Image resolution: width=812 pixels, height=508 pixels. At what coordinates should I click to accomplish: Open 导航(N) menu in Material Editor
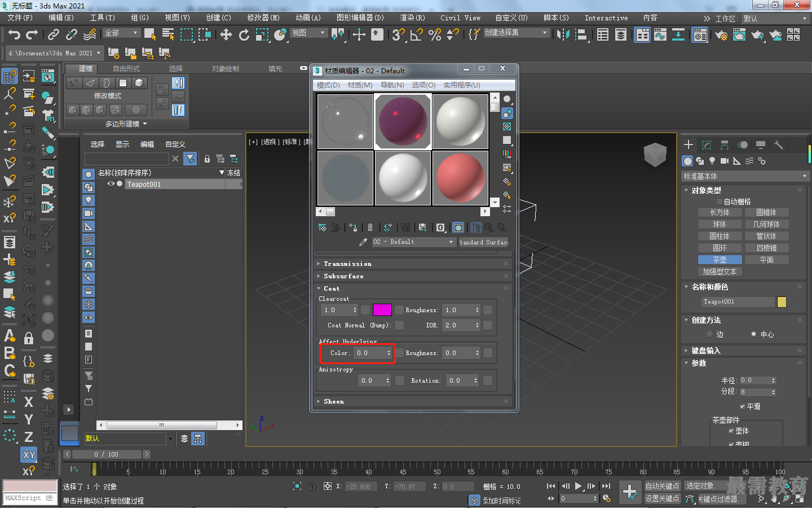392,85
